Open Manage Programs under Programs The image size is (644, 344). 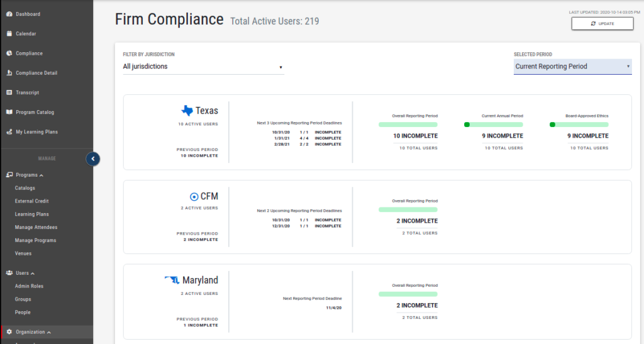click(35, 241)
